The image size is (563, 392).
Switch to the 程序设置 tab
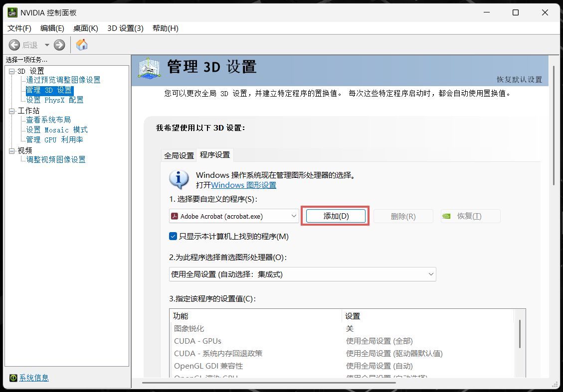215,155
